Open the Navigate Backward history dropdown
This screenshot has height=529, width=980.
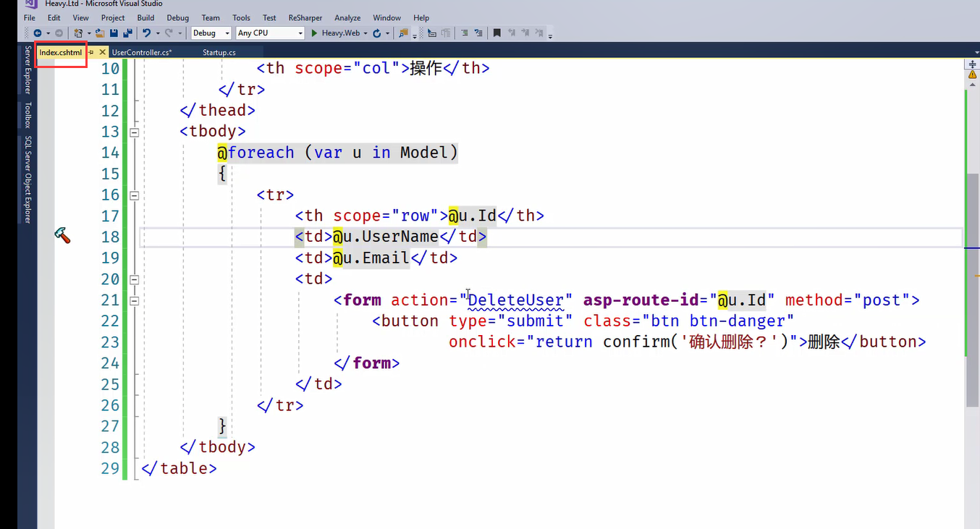pos(48,33)
